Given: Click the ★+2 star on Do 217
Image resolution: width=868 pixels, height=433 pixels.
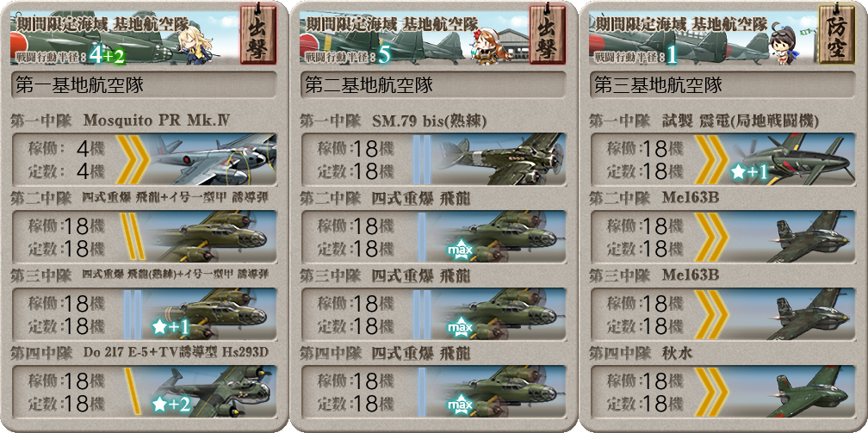Looking at the screenshot, I should click(171, 405).
